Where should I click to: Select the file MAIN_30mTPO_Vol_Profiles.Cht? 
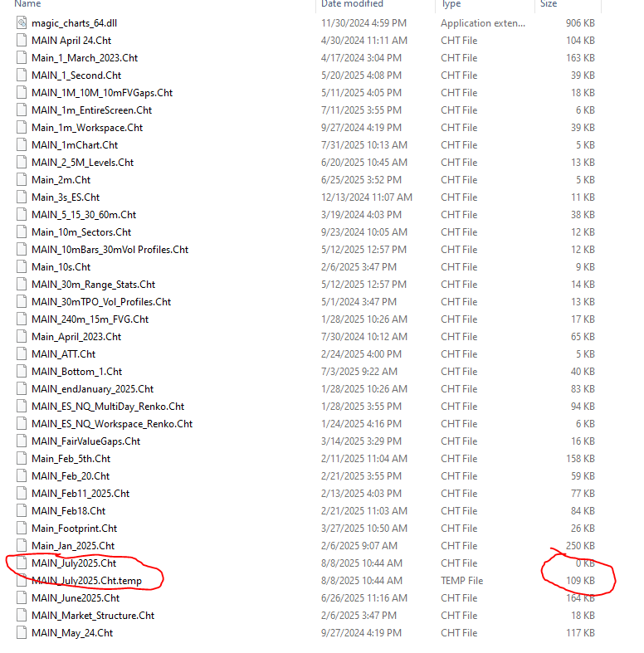click(101, 301)
